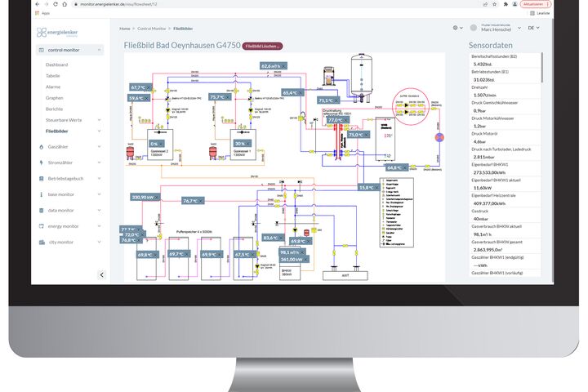
Task: Go to the Home breadcrumb link
Action: pos(125,29)
